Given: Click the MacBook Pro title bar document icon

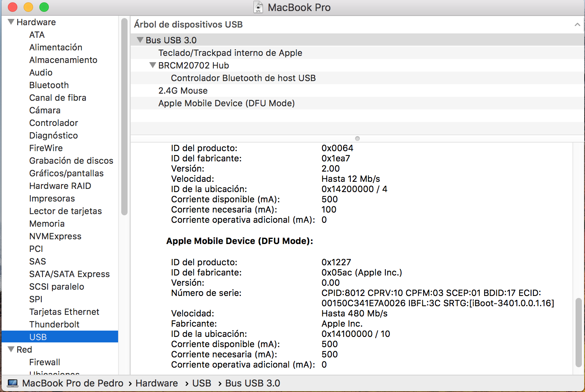Looking at the screenshot, I should 258,7.
